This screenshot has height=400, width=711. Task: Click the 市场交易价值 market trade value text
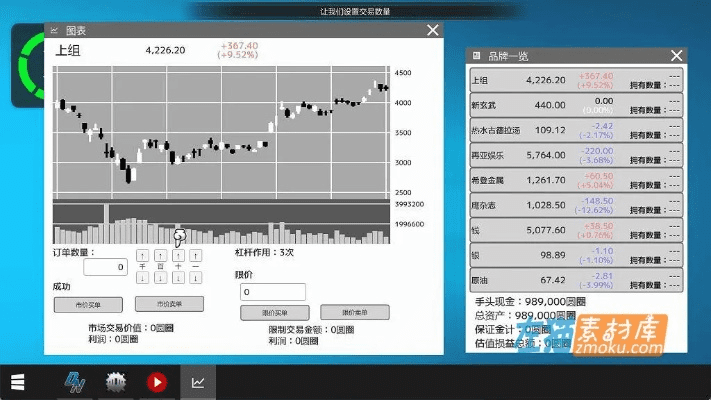[131, 328]
